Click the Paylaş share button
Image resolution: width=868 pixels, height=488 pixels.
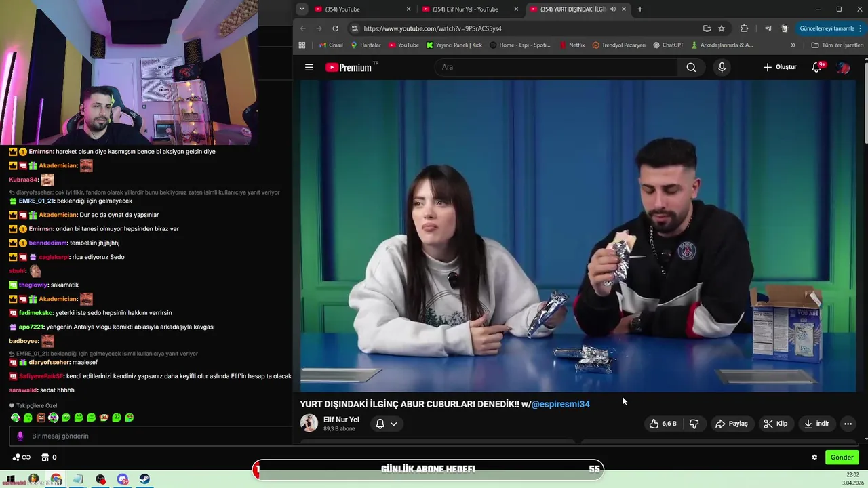click(x=731, y=424)
